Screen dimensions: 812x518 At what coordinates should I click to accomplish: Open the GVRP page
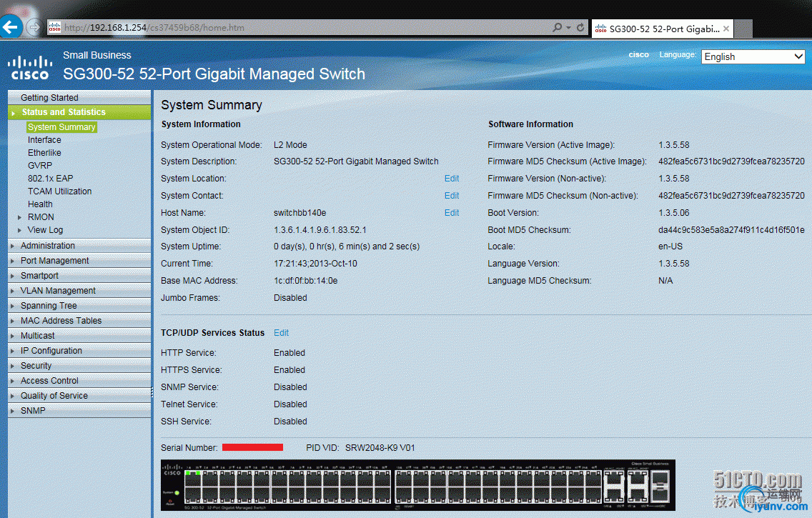pos(40,166)
